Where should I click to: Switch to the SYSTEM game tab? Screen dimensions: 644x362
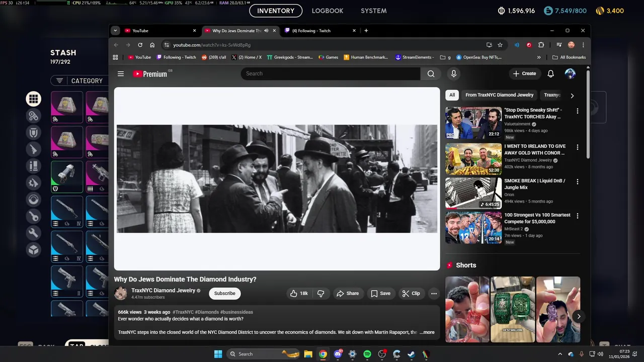(x=374, y=11)
